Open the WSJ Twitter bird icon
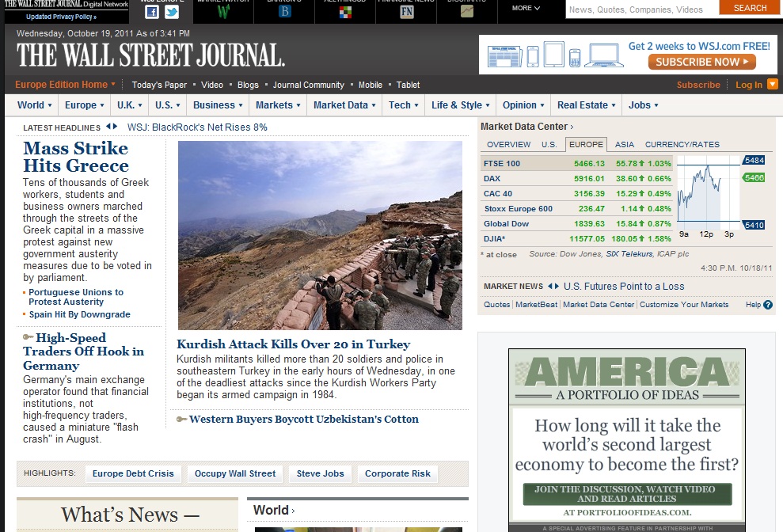The width and height of the screenshot is (783, 532). tap(172, 12)
